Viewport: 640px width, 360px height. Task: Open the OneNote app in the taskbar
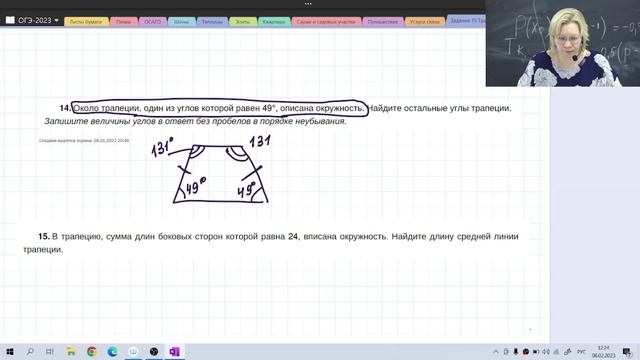tap(174, 351)
